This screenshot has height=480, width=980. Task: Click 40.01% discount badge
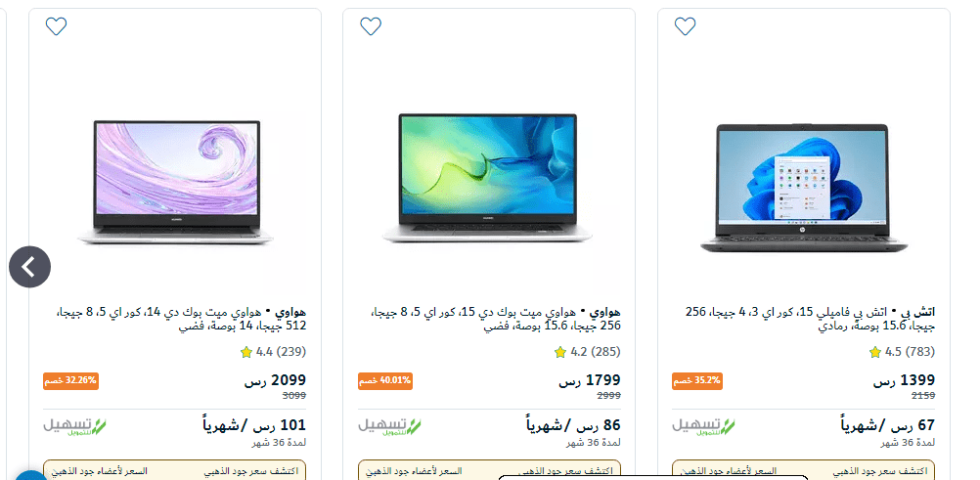coord(385,380)
